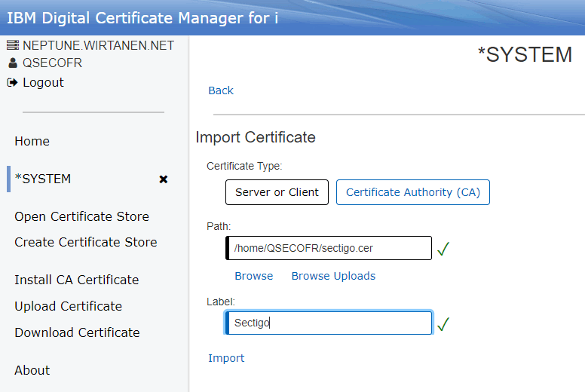
Task: Click the IBM Digital Certificate Manager for i title
Action: [x=142, y=18]
